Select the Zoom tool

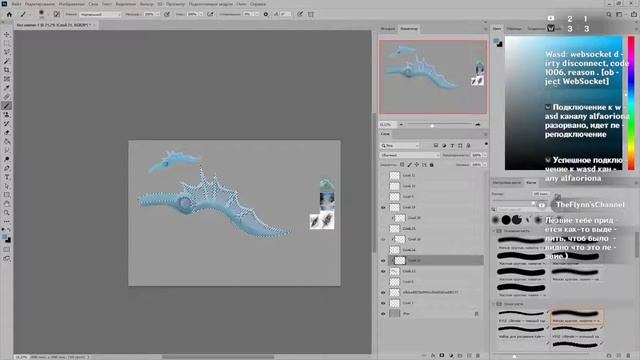coord(7,213)
